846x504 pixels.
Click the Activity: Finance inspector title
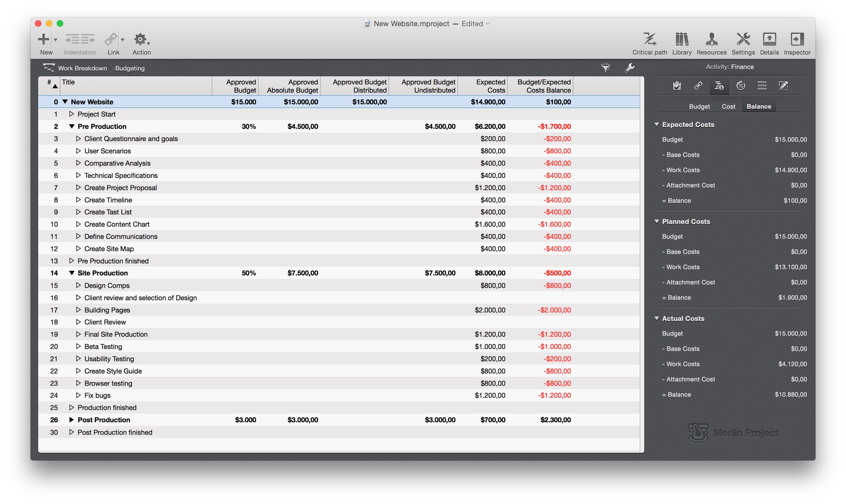730,67
